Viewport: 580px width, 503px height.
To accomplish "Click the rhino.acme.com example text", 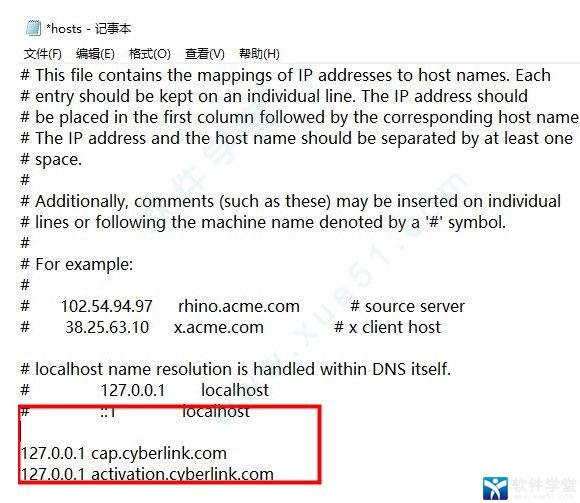I will pos(239,306).
